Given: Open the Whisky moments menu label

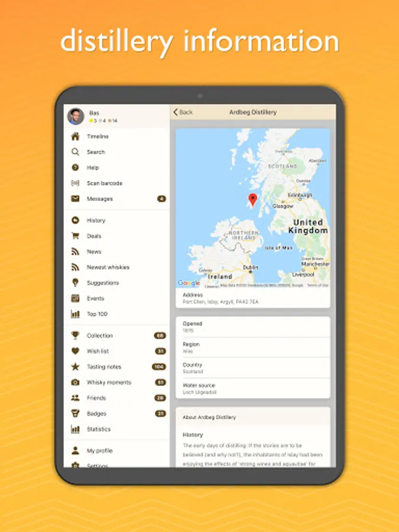Looking at the screenshot, I should pos(109,382).
